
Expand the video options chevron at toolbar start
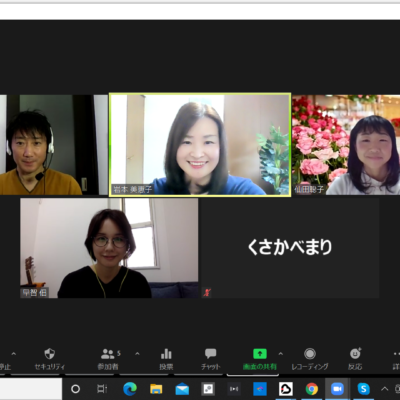pos(14,354)
